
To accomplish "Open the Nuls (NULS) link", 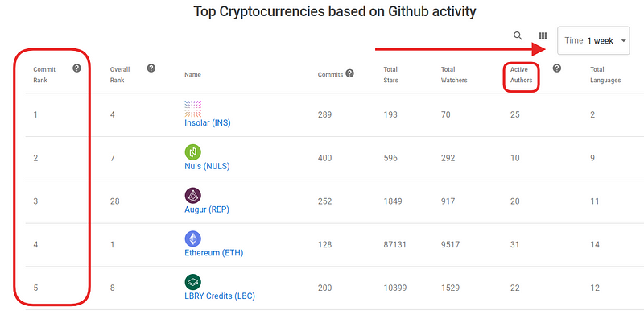I will 207,167.
